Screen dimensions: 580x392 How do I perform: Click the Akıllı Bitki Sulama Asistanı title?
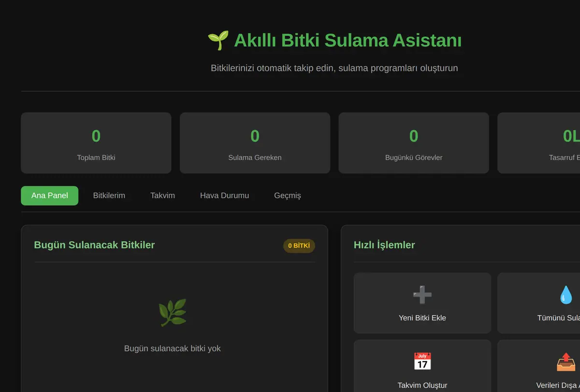pyautogui.click(x=348, y=41)
